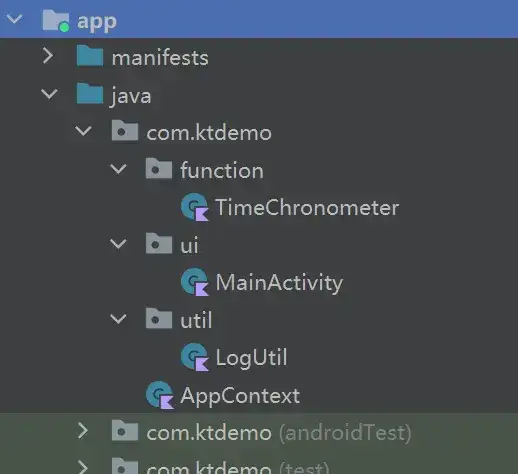Image resolution: width=518 pixels, height=474 pixels.
Task: Collapse the com.ktdemo main package
Action: pos(83,131)
